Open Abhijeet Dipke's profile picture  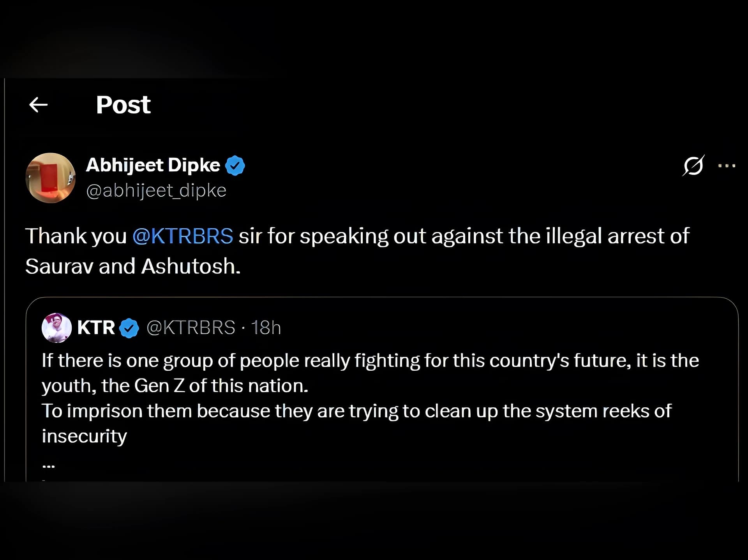pyautogui.click(x=51, y=178)
